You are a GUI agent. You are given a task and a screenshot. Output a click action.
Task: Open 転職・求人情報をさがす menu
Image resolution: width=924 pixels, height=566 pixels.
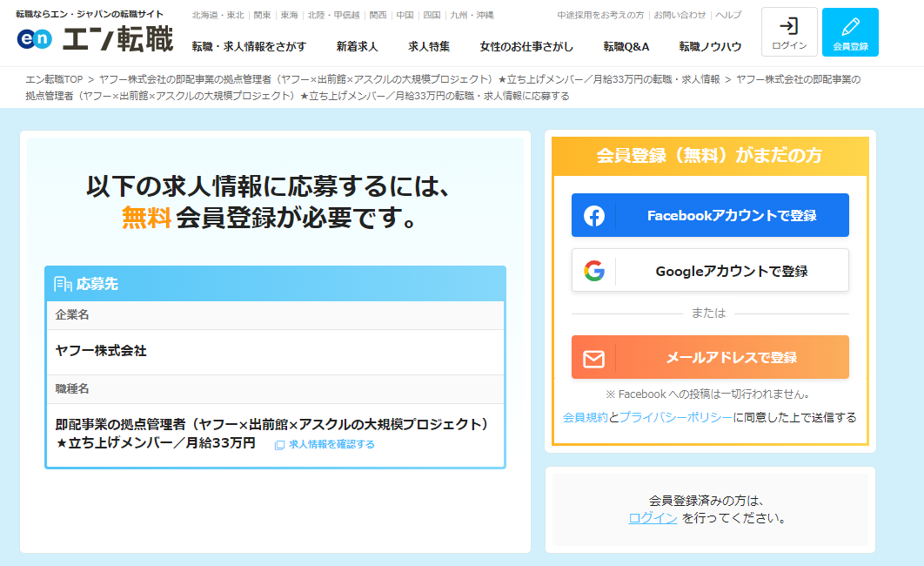(249, 46)
